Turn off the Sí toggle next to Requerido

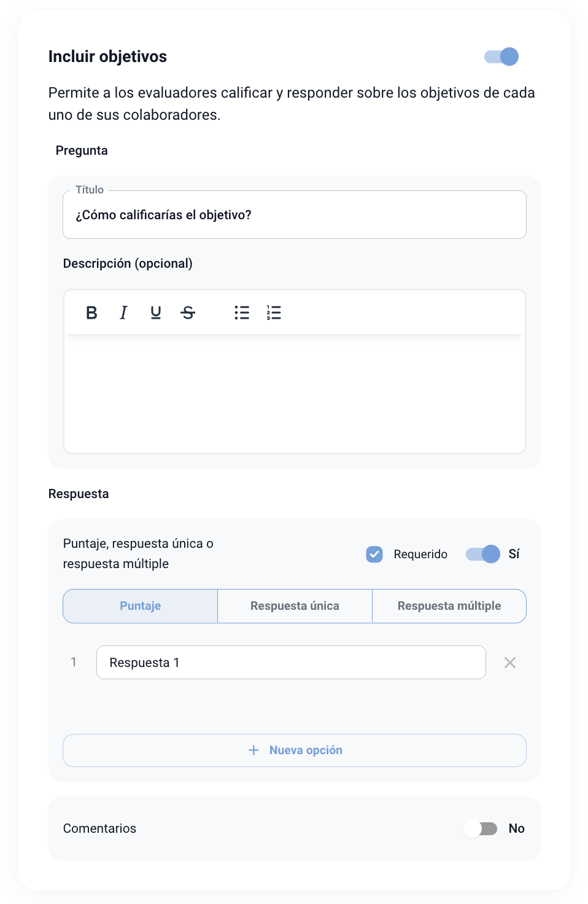tap(483, 554)
